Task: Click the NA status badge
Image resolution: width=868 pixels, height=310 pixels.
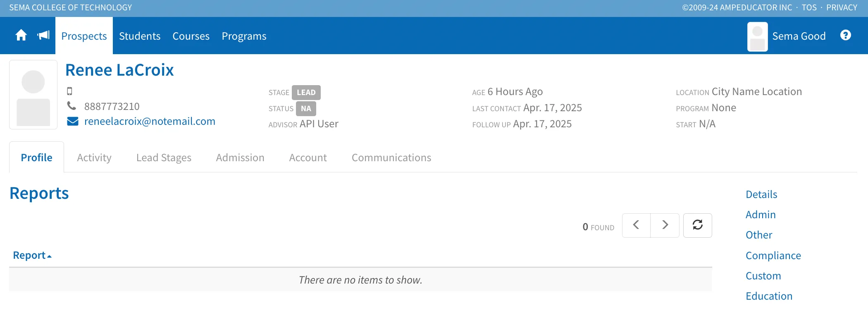Action: [x=306, y=109]
